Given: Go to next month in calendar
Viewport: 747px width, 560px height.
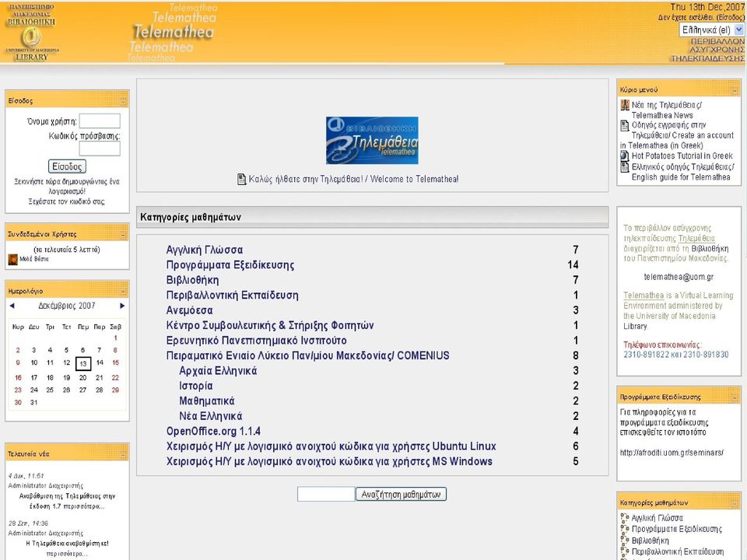Looking at the screenshot, I should pyautogui.click(x=122, y=306).
